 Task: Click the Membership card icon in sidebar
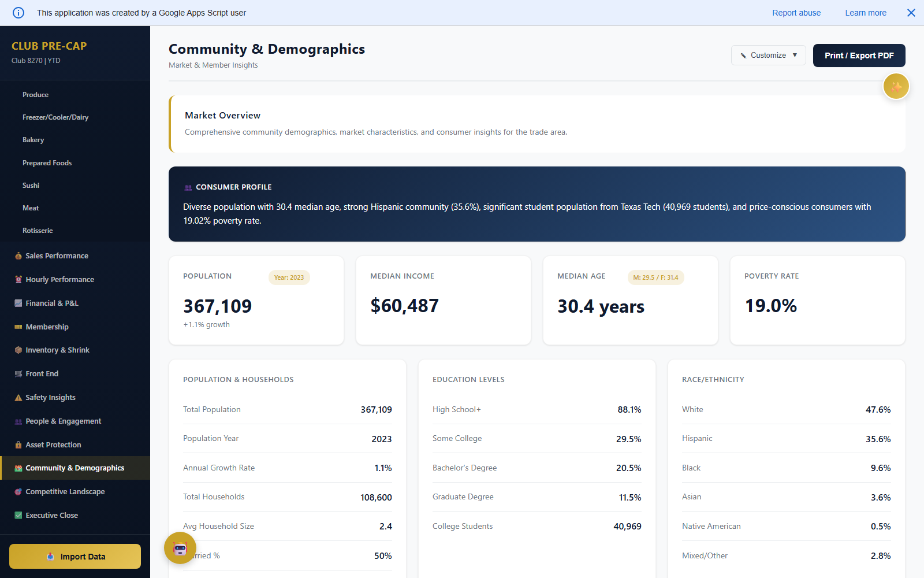click(18, 327)
